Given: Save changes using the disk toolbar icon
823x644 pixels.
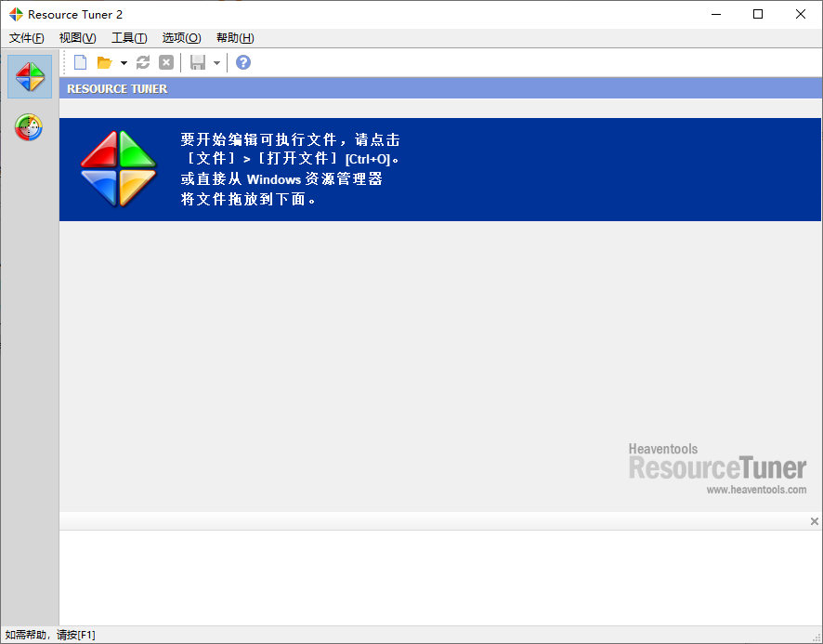Looking at the screenshot, I should click(x=197, y=62).
